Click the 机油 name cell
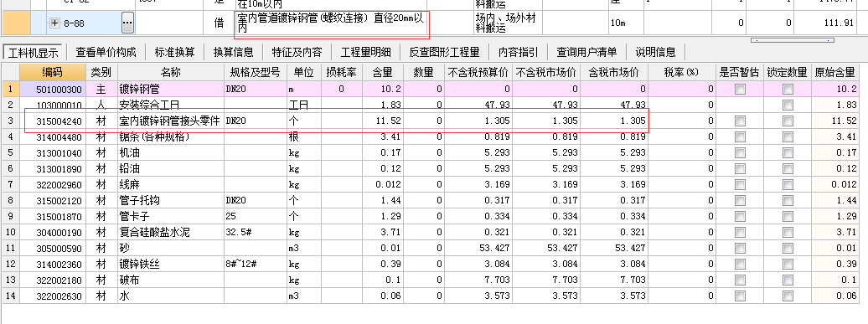The image size is (868, 324). click(171, 153)
